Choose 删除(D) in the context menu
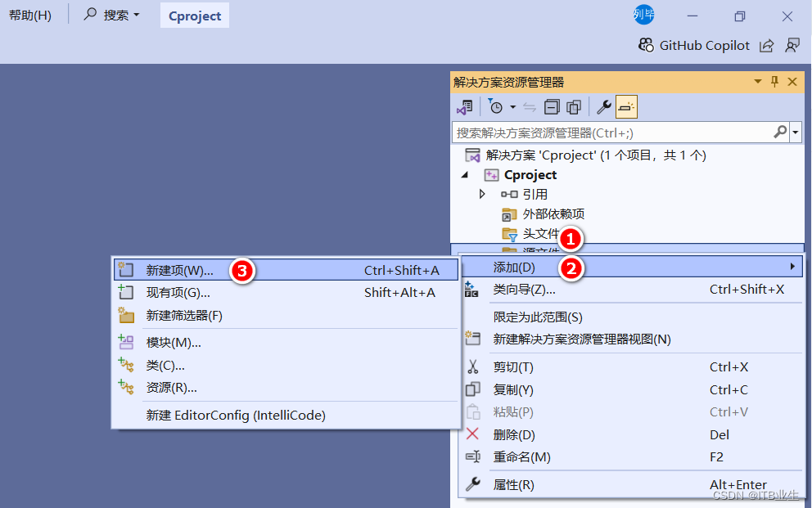The image size is (812, 508). (x=632, y=434)
